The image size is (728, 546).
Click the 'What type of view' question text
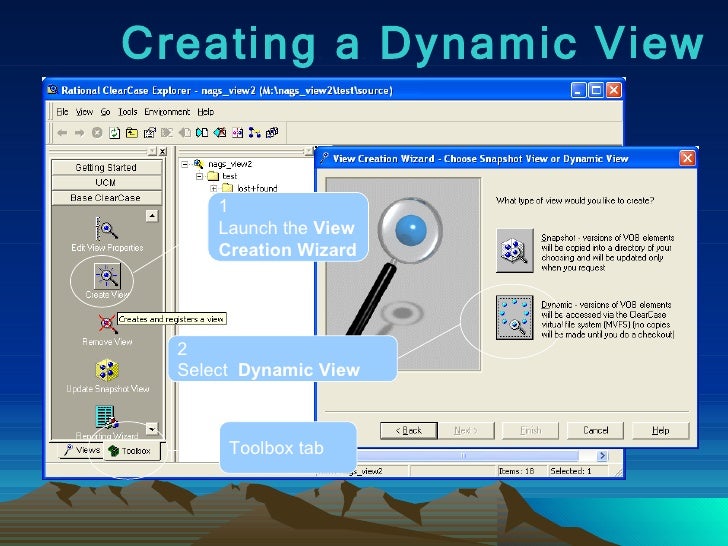(575, 201)
